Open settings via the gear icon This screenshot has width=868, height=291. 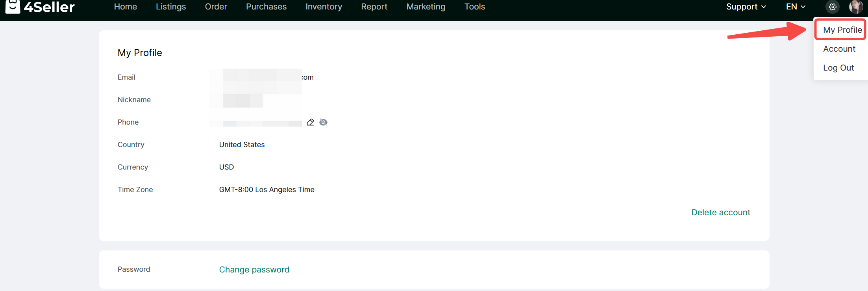(x=832, y=7)
